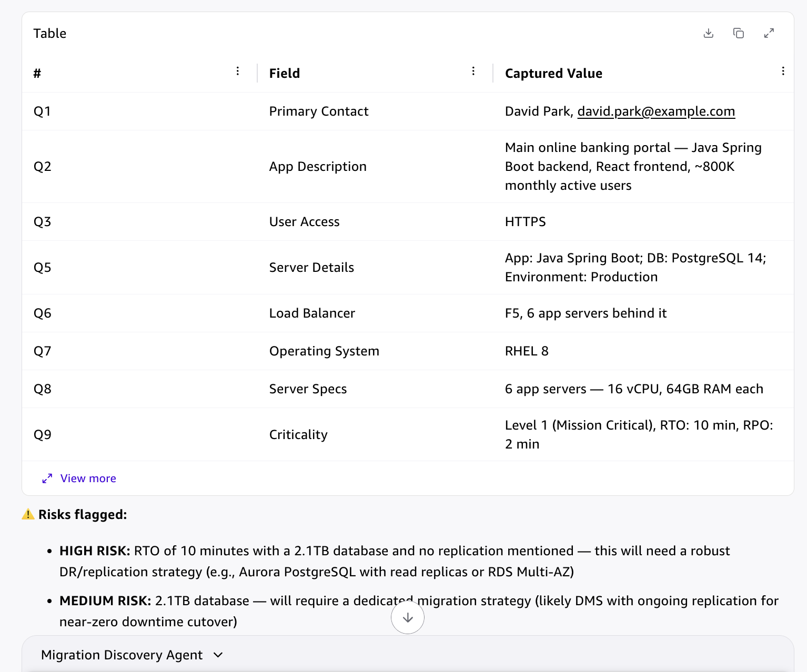The image size is (807, 672).
Task: Click the MEDIUM RISK bullet text
Action: pyautogui.click(x=419, y=612)
